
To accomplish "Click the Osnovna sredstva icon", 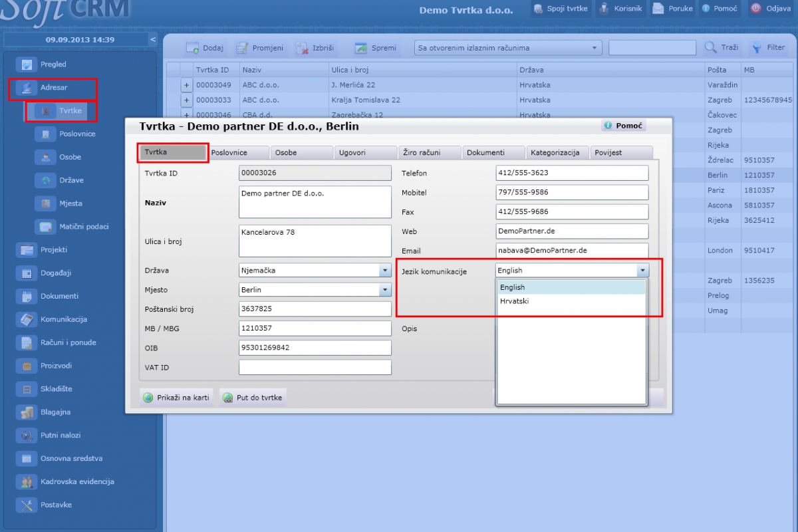I will (27, 459).
